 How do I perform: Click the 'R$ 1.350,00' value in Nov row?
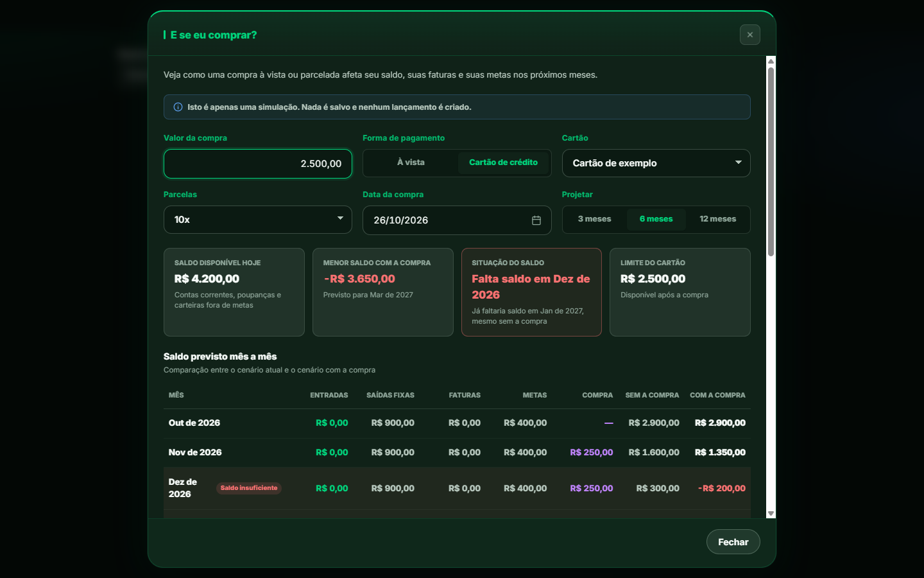pyautogui.click(x=720, y=453)
